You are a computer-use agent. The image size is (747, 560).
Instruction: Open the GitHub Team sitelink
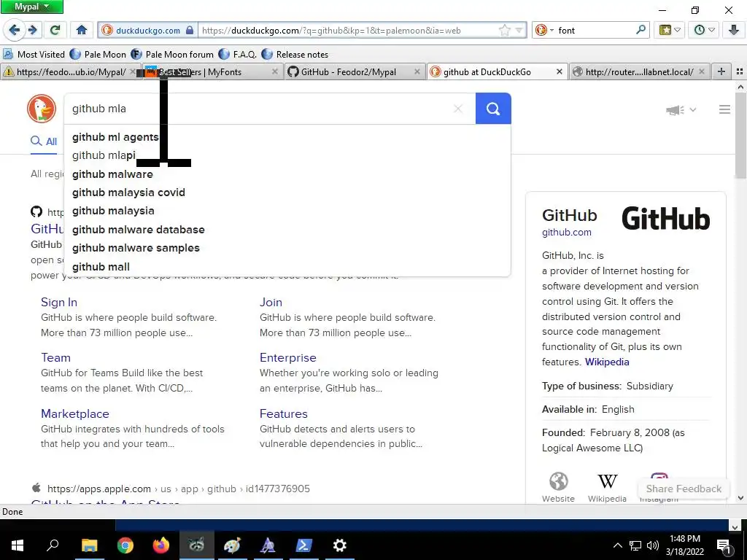[x=55, y=357]
